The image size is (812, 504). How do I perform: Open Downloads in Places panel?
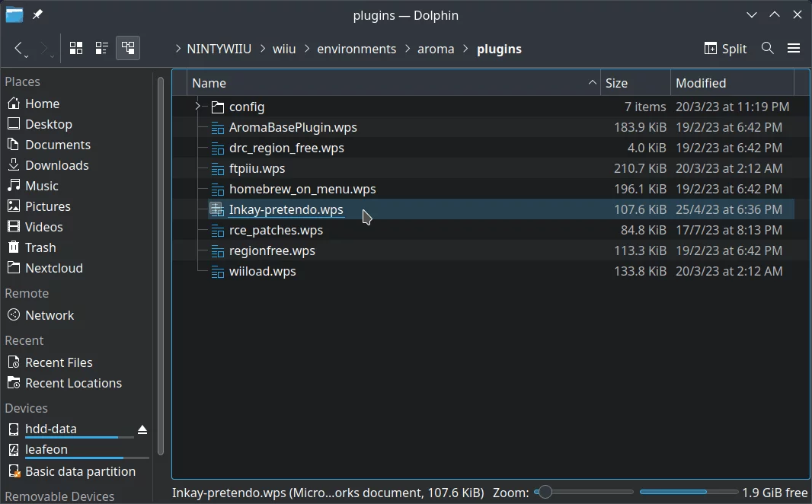(56, 165)
